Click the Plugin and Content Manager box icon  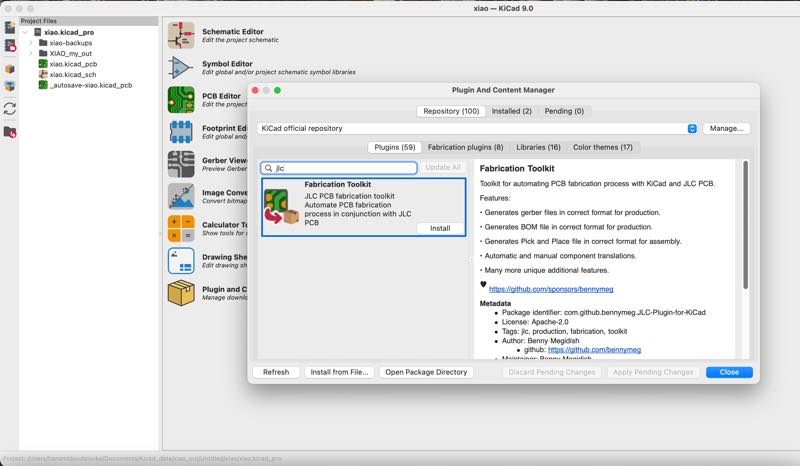(x=181, y=292)
